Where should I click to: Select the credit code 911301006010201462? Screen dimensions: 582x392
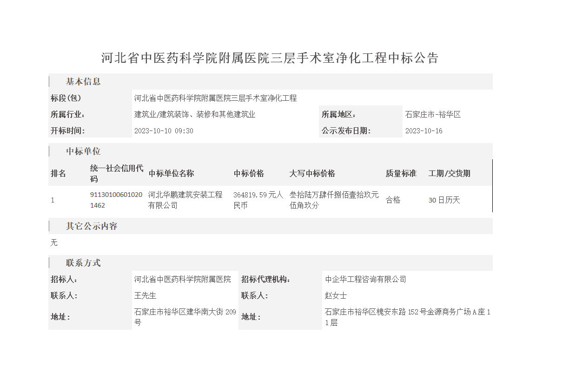click(x=116, y=200)
